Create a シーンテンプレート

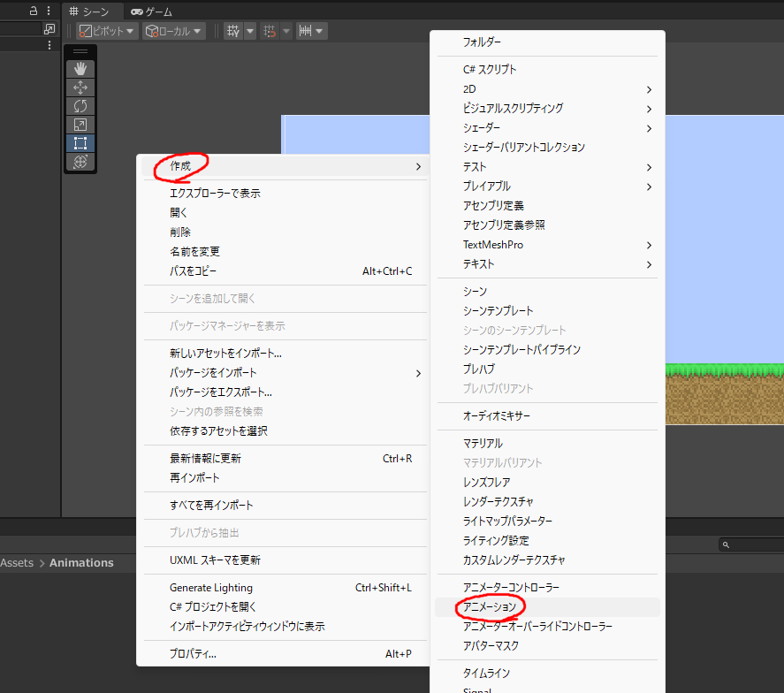(547, 311)
